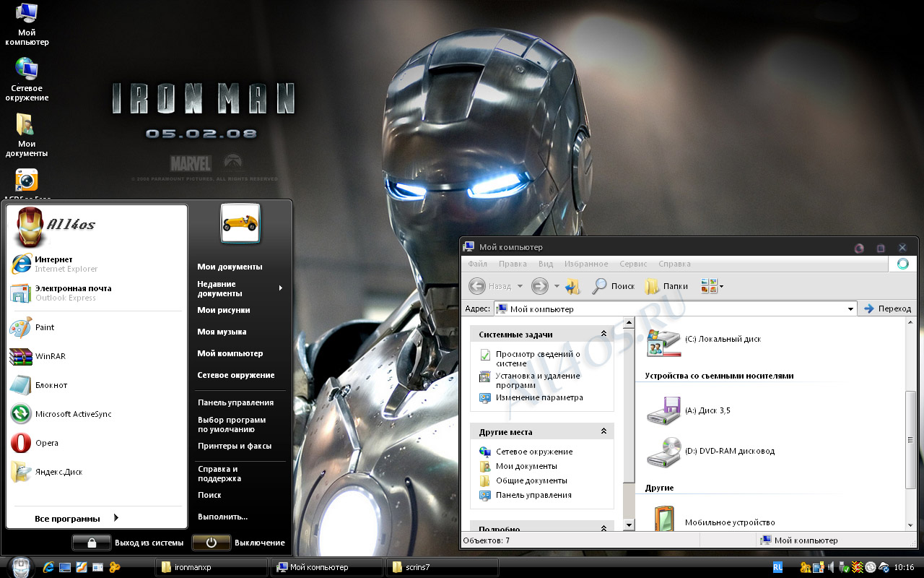
Task: Open the Файл menu
Action: point(477,264)
